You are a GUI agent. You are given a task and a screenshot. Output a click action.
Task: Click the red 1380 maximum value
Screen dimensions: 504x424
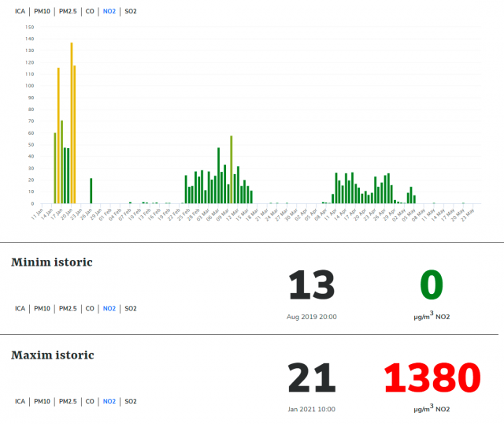point(433,379)
